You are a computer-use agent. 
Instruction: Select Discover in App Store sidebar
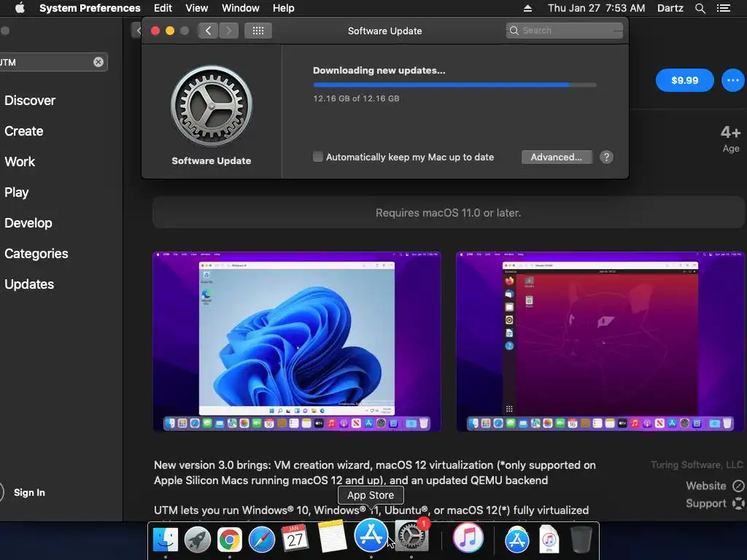click(30, 101)
